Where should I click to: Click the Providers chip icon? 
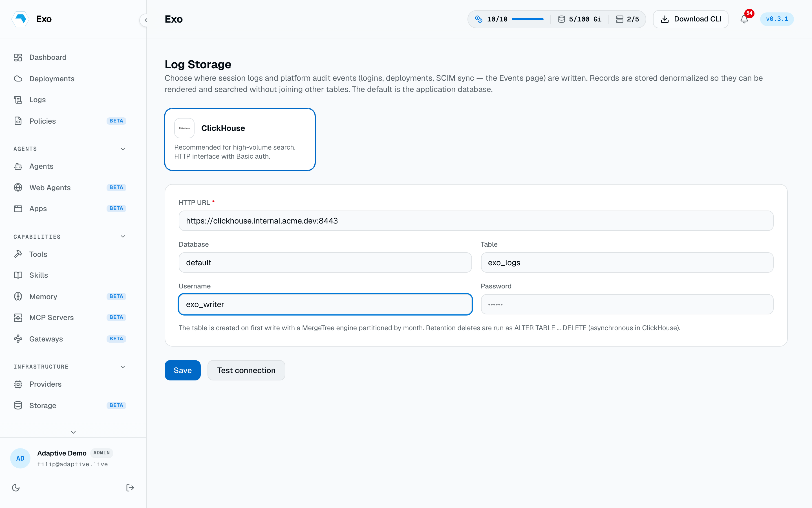[x=18, y=384]
